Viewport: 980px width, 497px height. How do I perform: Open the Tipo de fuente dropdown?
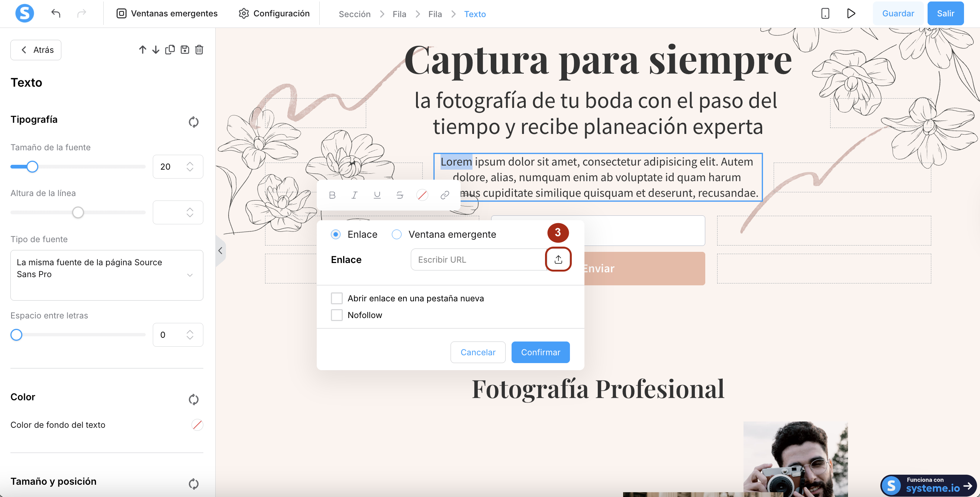point(107,275)
